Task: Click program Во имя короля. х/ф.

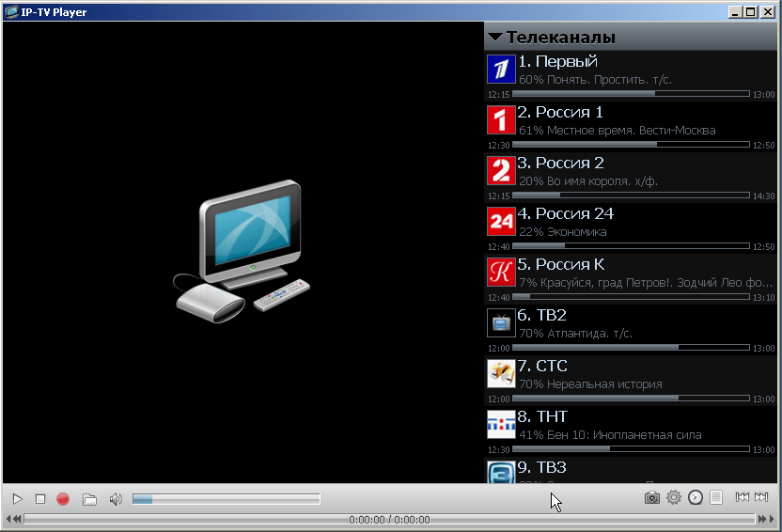Action: (x=602, y=181)
